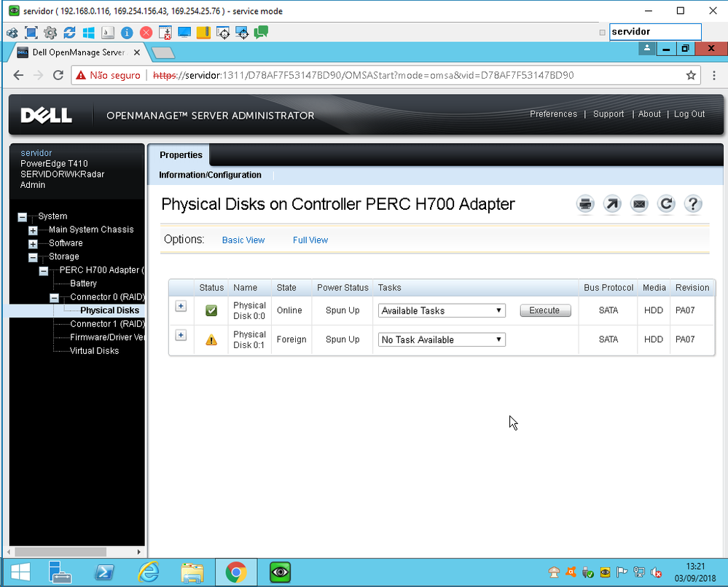Open Chrome's three-dot menu
The width and height of the screenshot is (728, 587).
pos(714,75)
